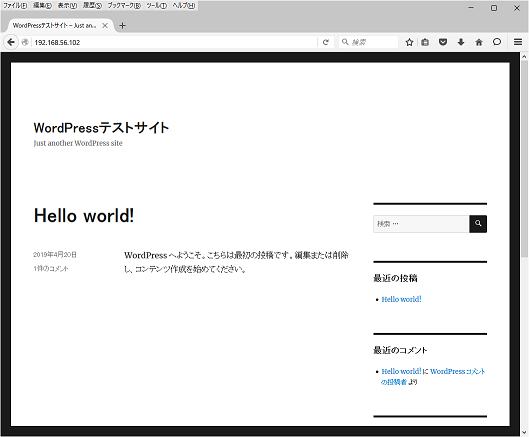Click the 最近の投稿 widget heading
The width and height of the screenshot is (529, 437).
point(395,278)
